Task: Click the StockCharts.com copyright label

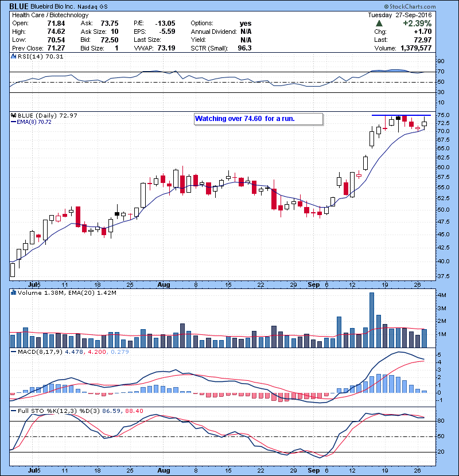Action: 410,6
